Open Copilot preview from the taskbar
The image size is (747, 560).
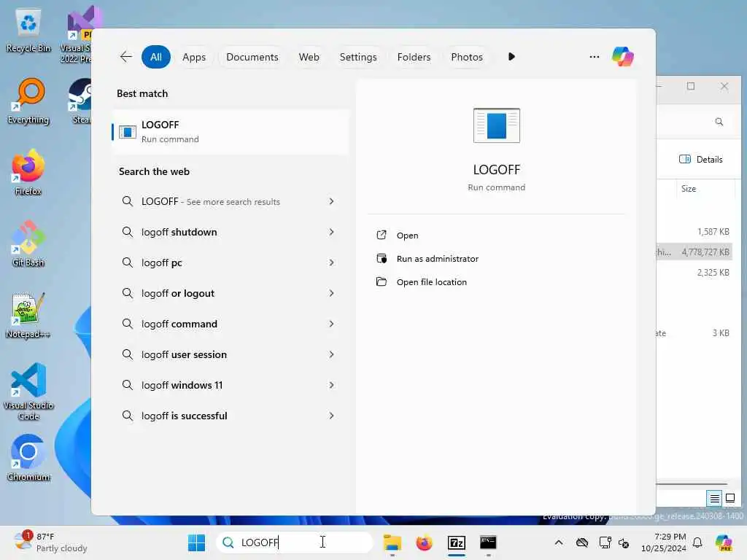[723, 542]
